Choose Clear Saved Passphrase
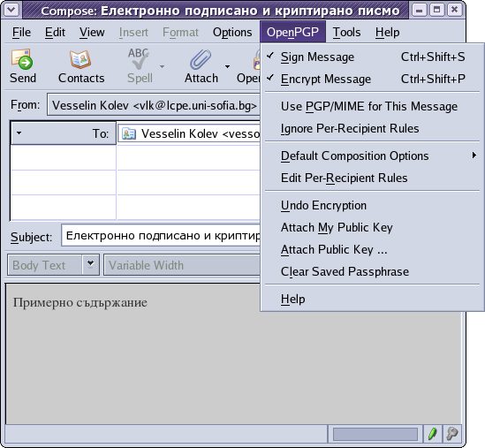The height and width of the screenshot is (448, 485). tap(373, 271)
